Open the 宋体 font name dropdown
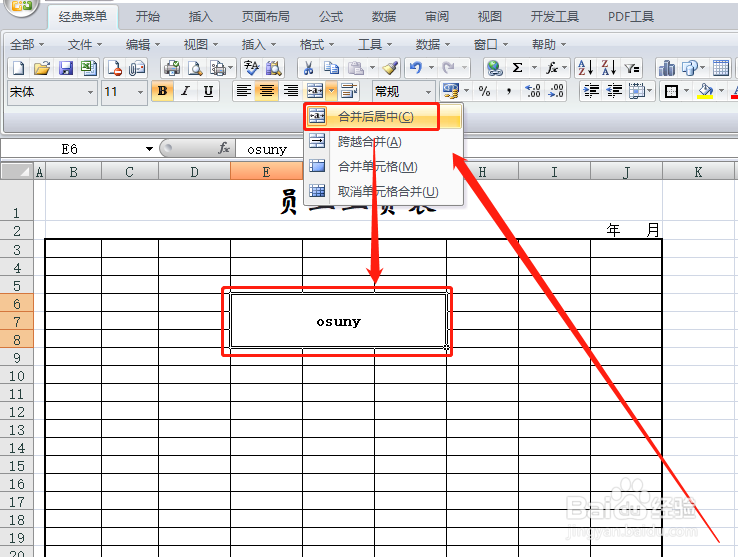This screenshot has height=557, width=738. (x=90, y=92)
